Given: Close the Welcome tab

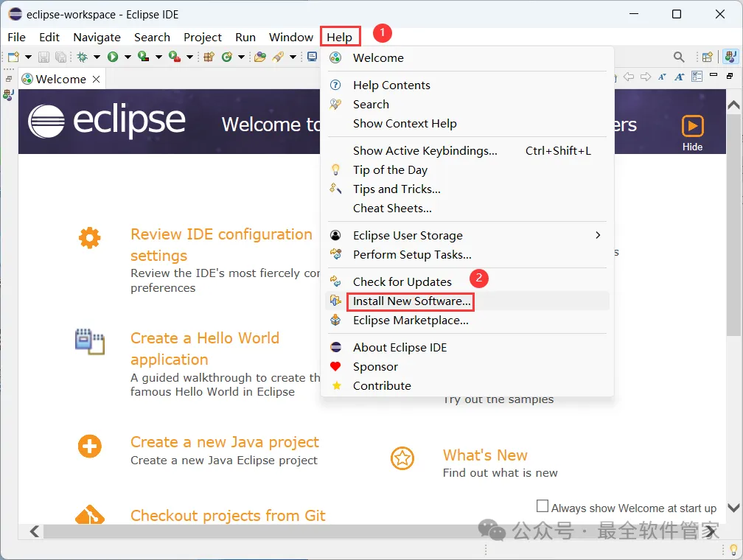Looking at the screenshot, I should [x=96, y=79].
